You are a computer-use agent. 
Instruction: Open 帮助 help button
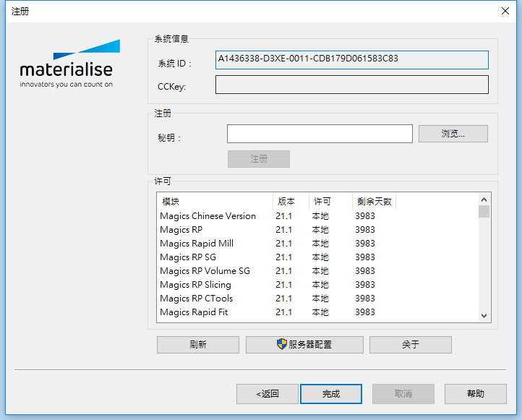click(x=475, y=394)
